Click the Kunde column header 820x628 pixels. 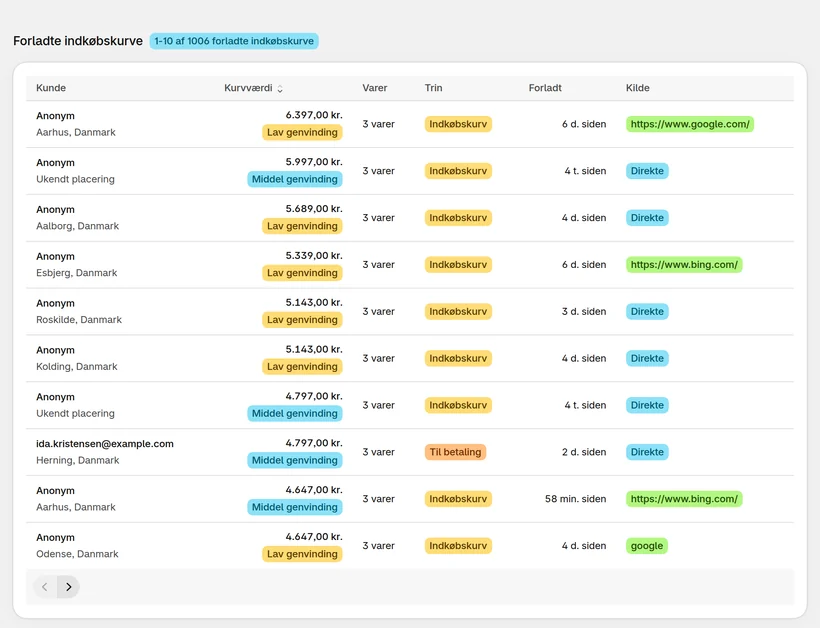[x=51, y=88]
